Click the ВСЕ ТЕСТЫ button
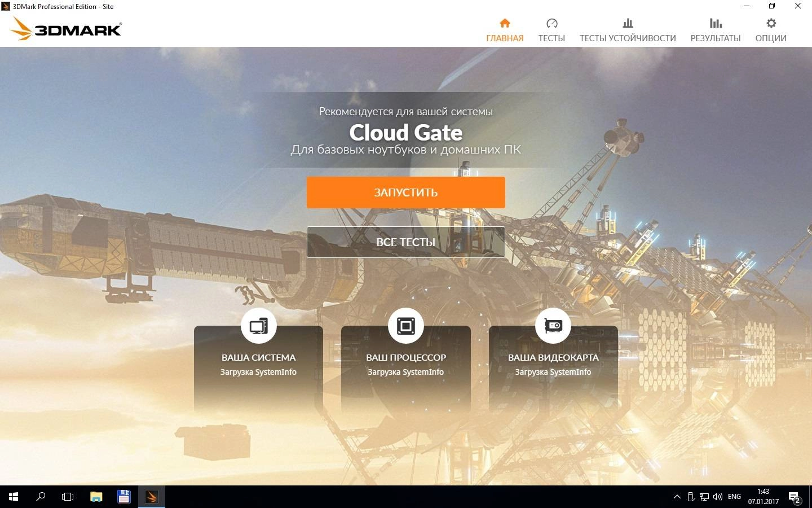812x508 pixels. click(x=406, y=242)
